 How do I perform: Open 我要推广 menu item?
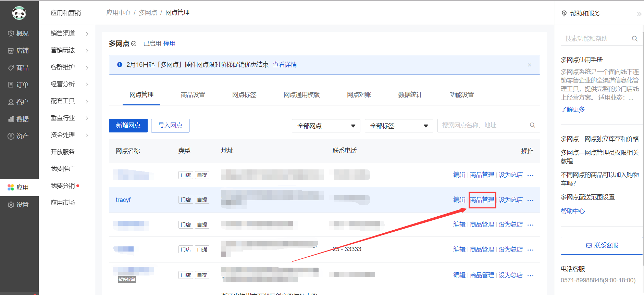[x=63, y=169]
